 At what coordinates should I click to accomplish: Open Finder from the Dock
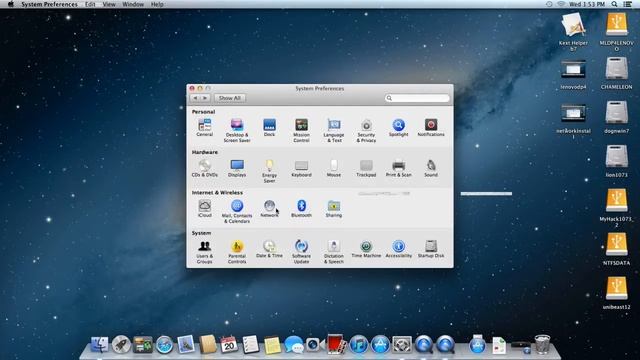(x=100, y=345)
